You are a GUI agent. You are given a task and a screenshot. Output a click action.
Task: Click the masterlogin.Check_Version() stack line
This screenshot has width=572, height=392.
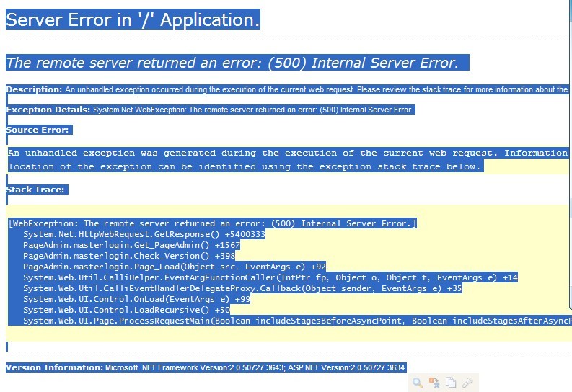pos(128,256)
